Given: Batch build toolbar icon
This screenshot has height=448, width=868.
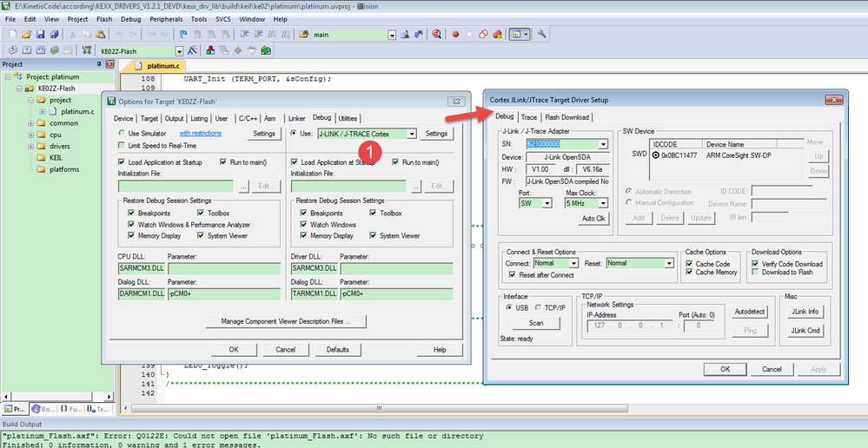Looking at the screenshot, I should [54, 50].
